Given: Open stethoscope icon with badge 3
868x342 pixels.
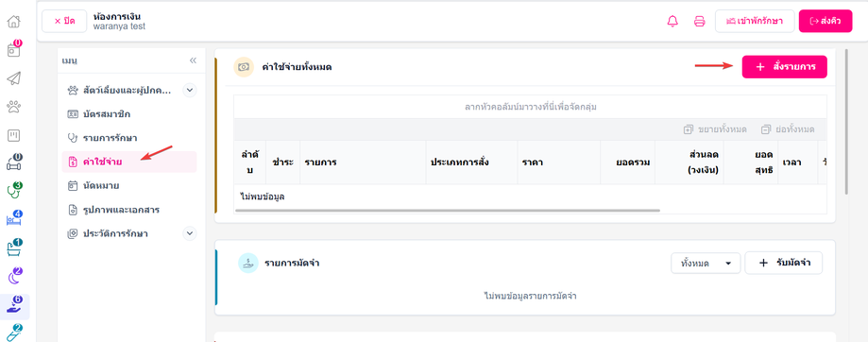Looking at the screenshot, I should tap(14, 191).
